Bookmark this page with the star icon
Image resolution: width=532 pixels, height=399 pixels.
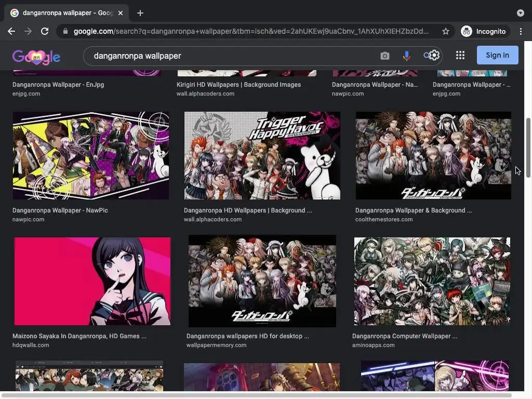(x=445, y=31)
